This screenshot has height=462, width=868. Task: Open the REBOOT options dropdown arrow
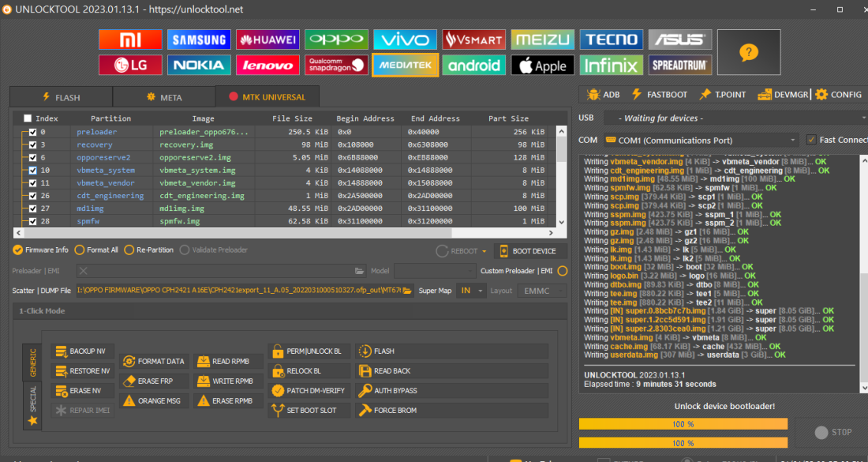(x=485, y=251)
